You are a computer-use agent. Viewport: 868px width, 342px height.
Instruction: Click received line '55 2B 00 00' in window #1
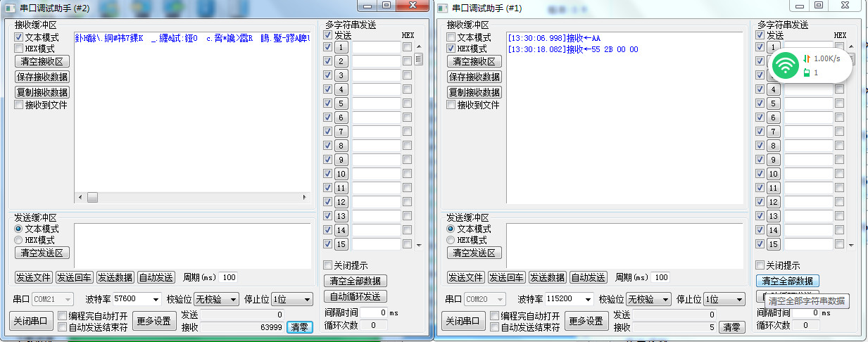[573, 49]
